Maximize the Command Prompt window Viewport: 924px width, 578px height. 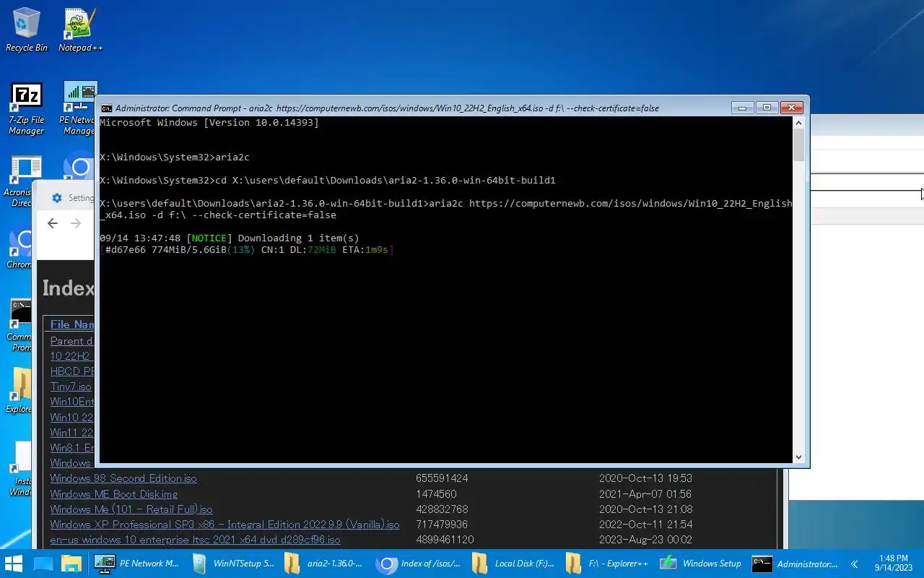tap(767, 108)
